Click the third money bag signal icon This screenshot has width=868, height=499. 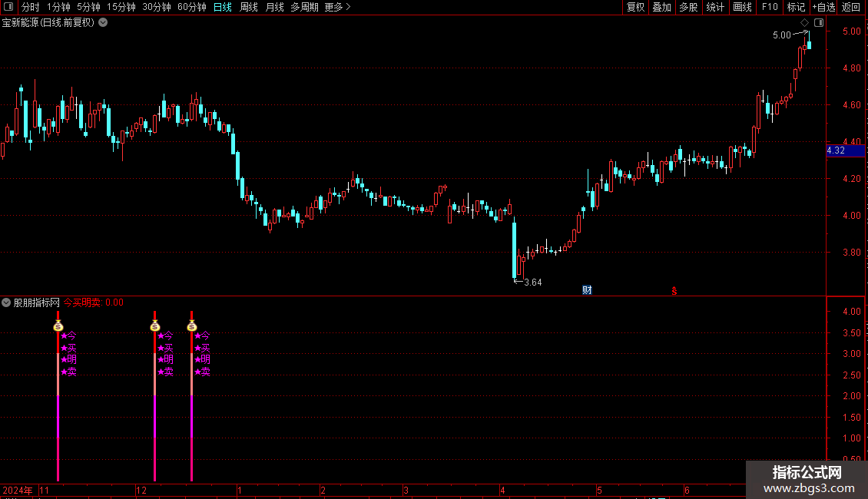[x=191, y=326]
